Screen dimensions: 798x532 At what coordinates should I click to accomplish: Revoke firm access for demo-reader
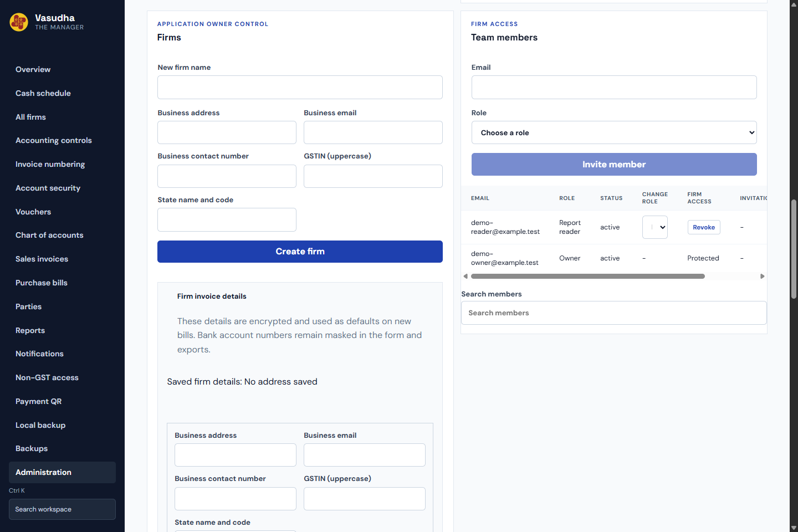pyautogui.click(x=704, y=227)
